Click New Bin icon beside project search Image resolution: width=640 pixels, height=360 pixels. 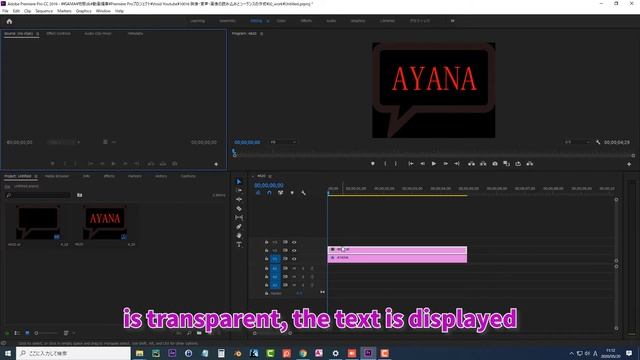point(80,195)
